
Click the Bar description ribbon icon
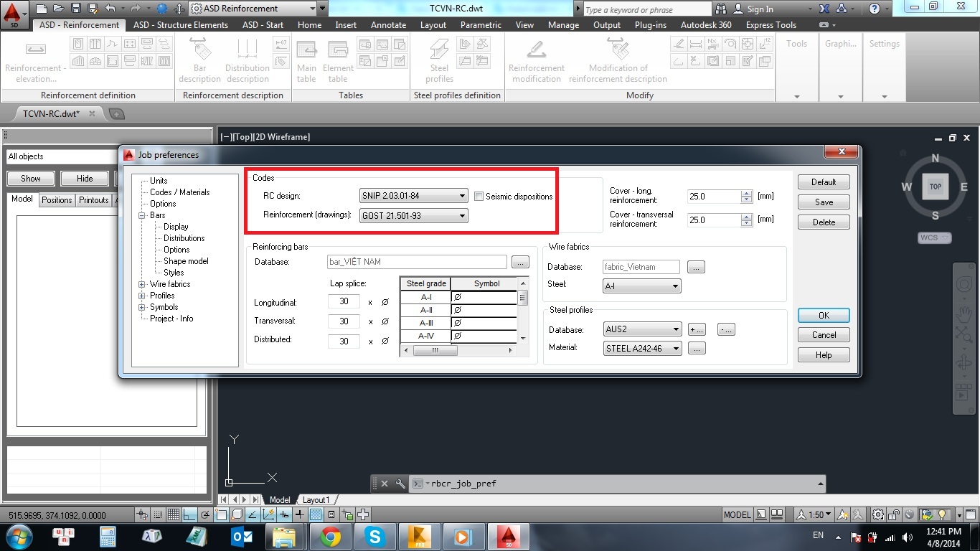pos(200,60)
